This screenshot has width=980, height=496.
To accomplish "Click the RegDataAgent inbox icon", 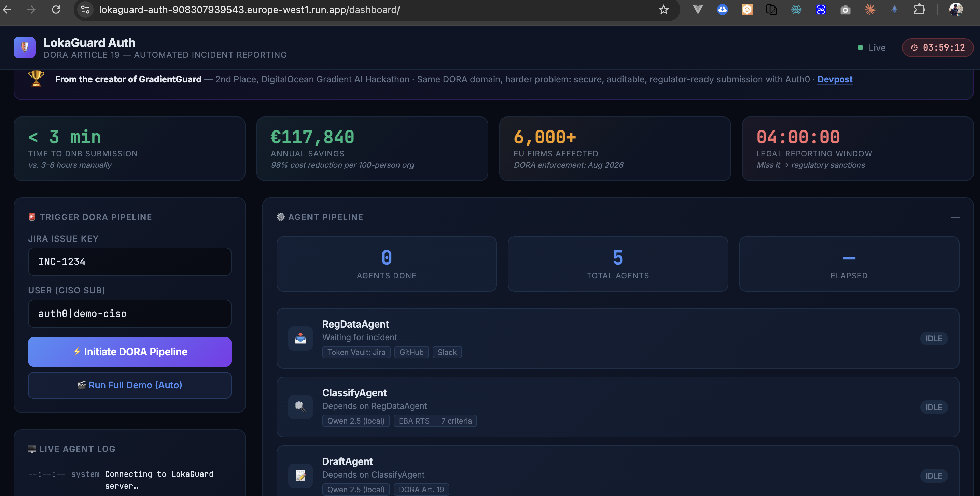I will click(300, 338).
